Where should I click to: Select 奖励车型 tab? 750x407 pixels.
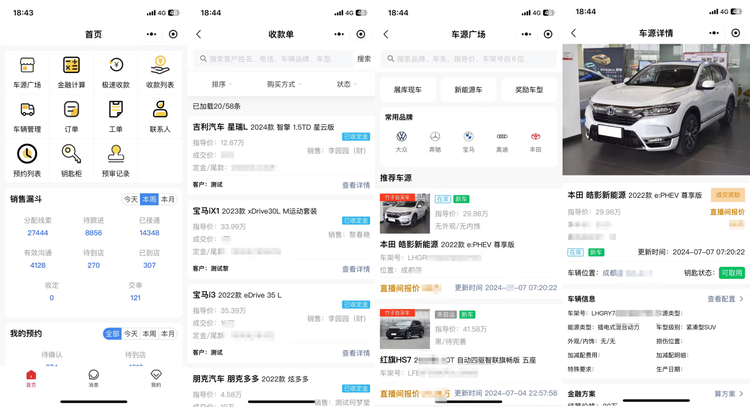coord(529,89)
